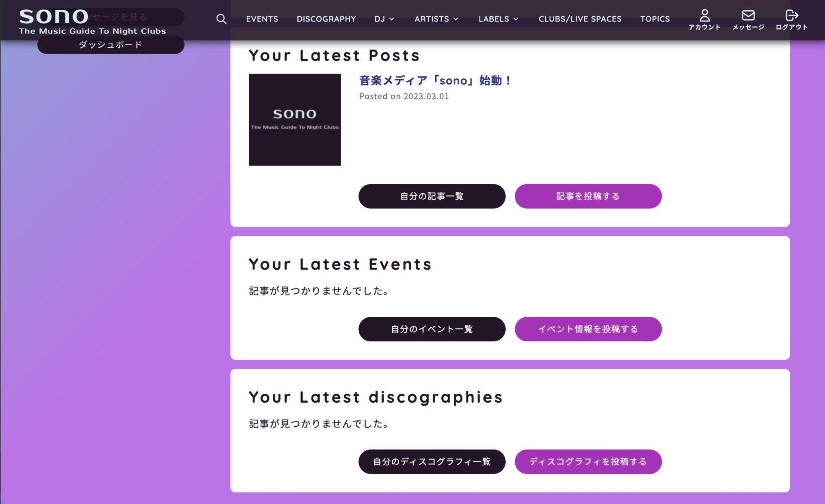Click the 自分のイベント一覧 button
The height and width of the screenshot is (504, 825).
pos(432,329)
